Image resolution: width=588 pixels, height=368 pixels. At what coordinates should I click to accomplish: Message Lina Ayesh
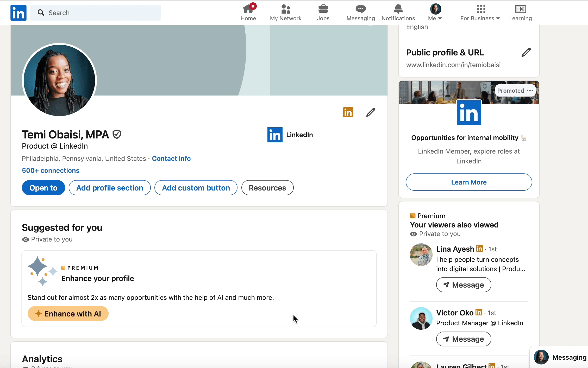(x=464, y=285)
